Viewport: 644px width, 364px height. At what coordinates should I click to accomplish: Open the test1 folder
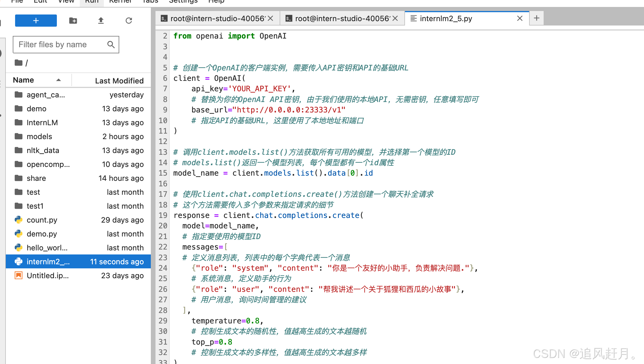click(78, 206)
